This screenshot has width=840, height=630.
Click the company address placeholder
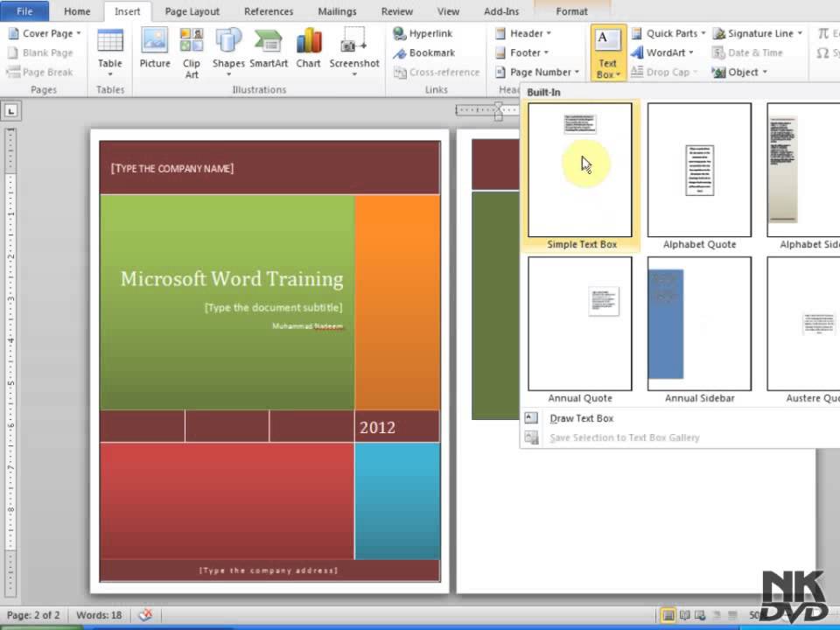(269, 570)
